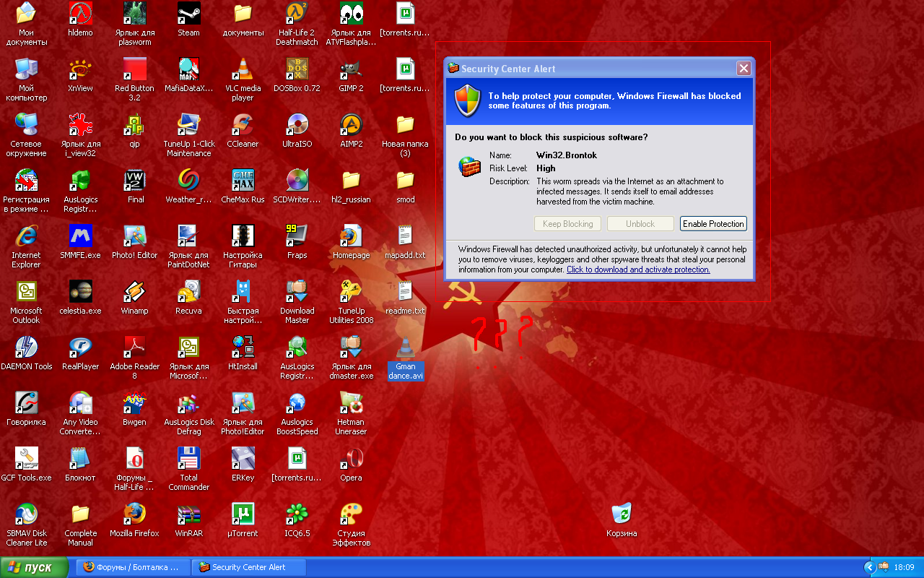Viewport: 924px width, 578px height.
Task: Select the Мой компьютер icon
Action: pos(27,69)
